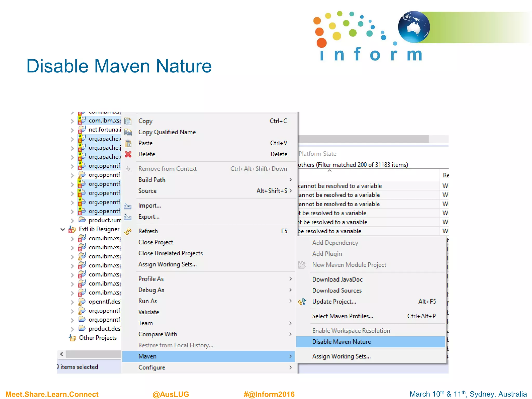The image size is (532, 399).
Task: Expand the product.des project node
Action: click(72, 329)
